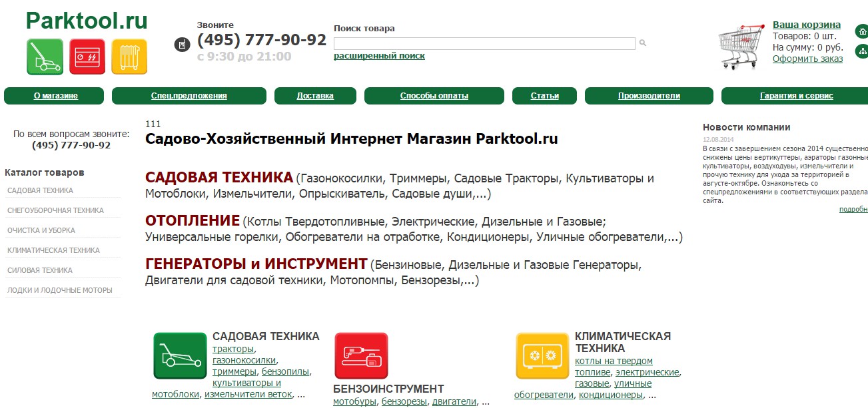This screenshot has width=868, height=408.
Task: Open the Доставка menu item
Action: click(x=315, y=96)
